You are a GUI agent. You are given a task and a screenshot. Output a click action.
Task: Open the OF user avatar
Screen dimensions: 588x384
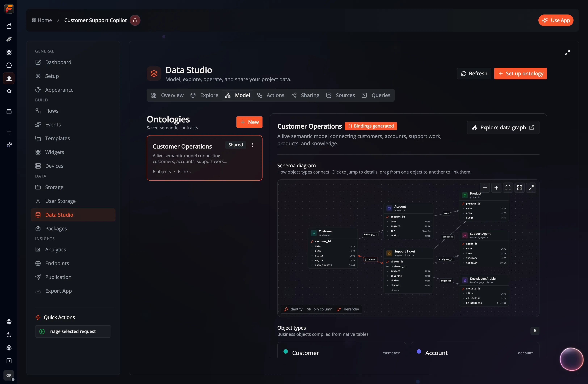tap(9, 375)
